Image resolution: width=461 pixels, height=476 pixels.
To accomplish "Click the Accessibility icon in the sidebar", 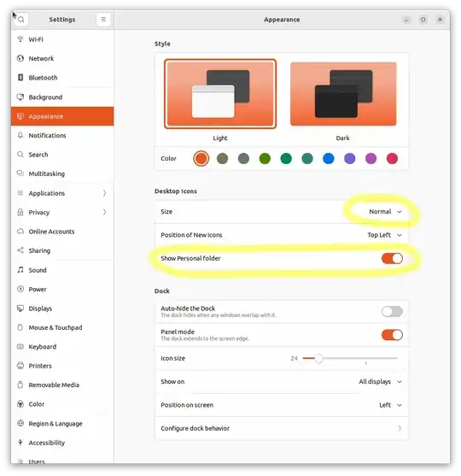I will (x=20, y=443).
